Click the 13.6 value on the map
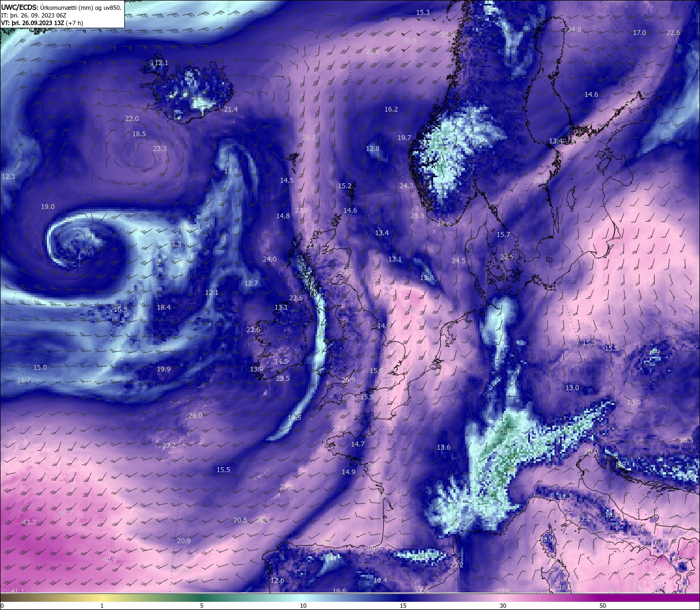 (x=444, y=448)
